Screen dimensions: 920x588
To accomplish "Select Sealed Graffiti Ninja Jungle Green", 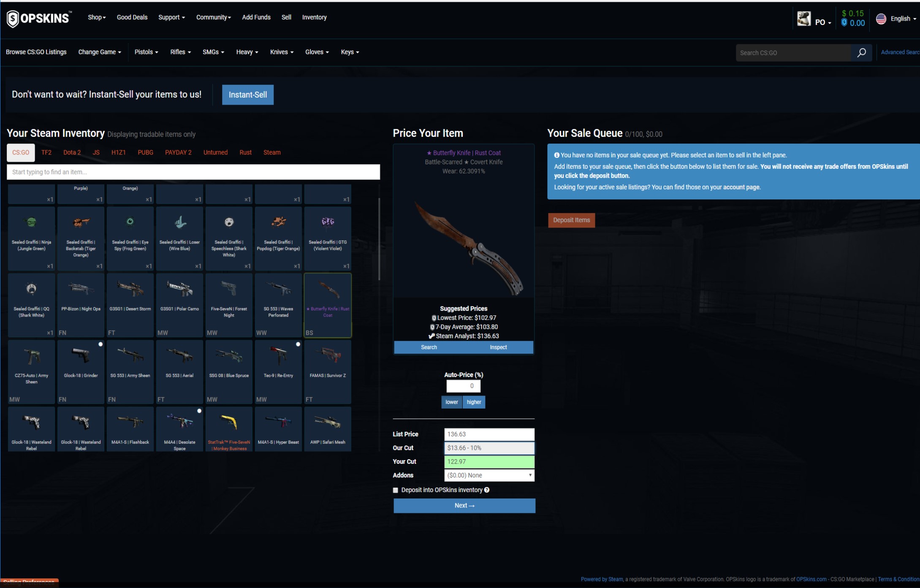I will 31,238.
